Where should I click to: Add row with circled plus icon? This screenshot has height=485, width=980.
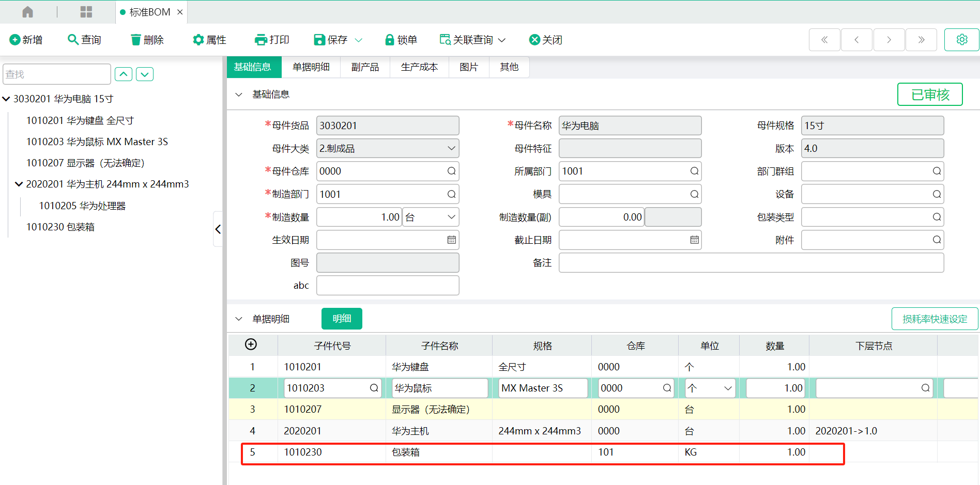tap(251, 345)
